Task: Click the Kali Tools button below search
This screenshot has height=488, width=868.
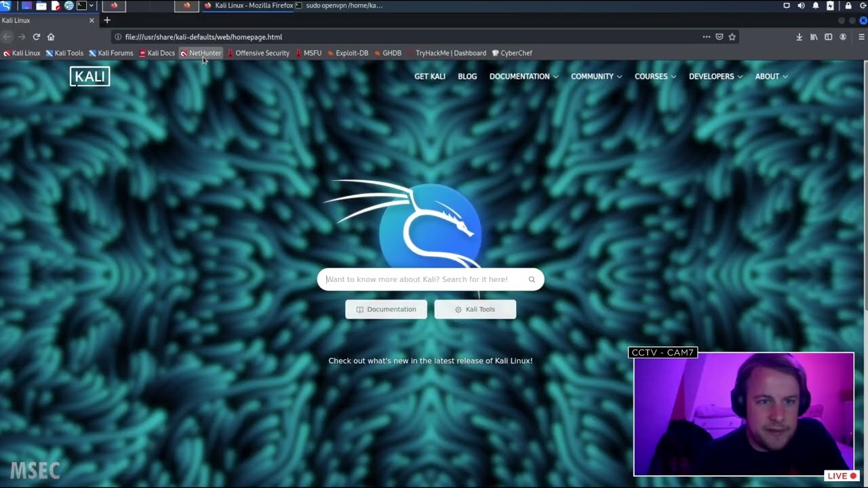Action: tap(475, 309)
